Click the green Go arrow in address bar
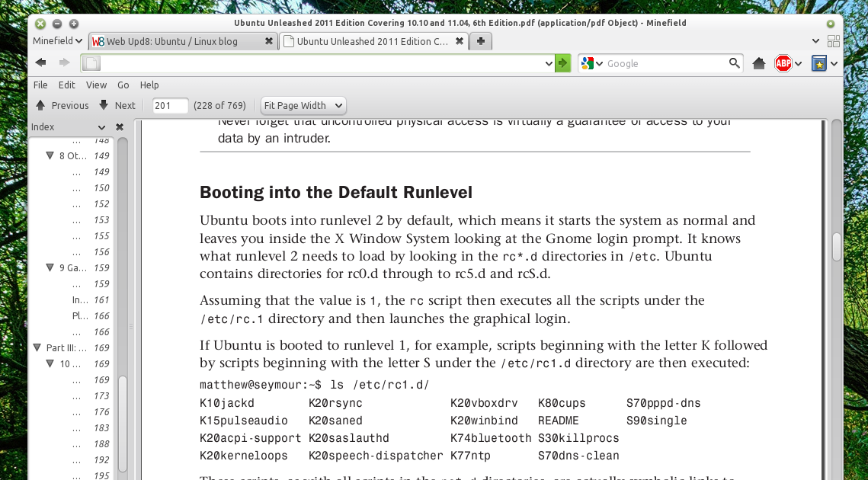This screenshot has width=868, height=480. 563,63
